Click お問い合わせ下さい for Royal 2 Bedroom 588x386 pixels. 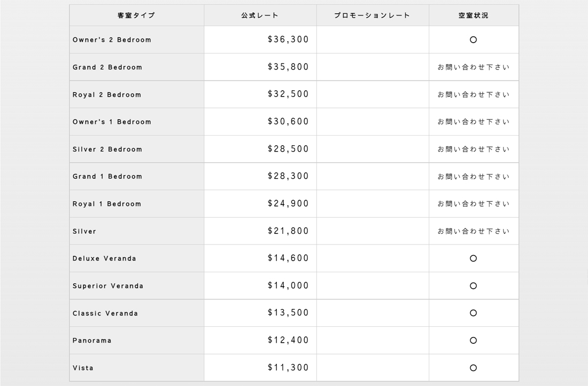pyautogui.click(x=473, y=95)
